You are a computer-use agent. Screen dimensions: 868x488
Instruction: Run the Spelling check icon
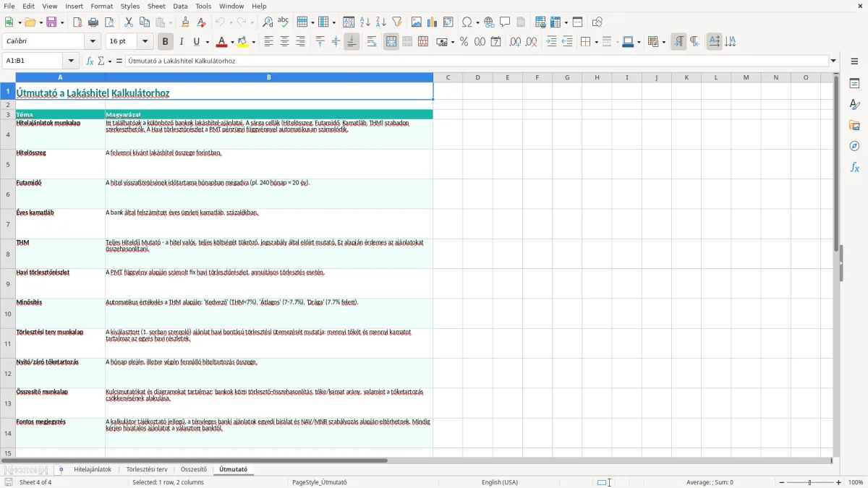pyautogui.click(x=284, y=22)
